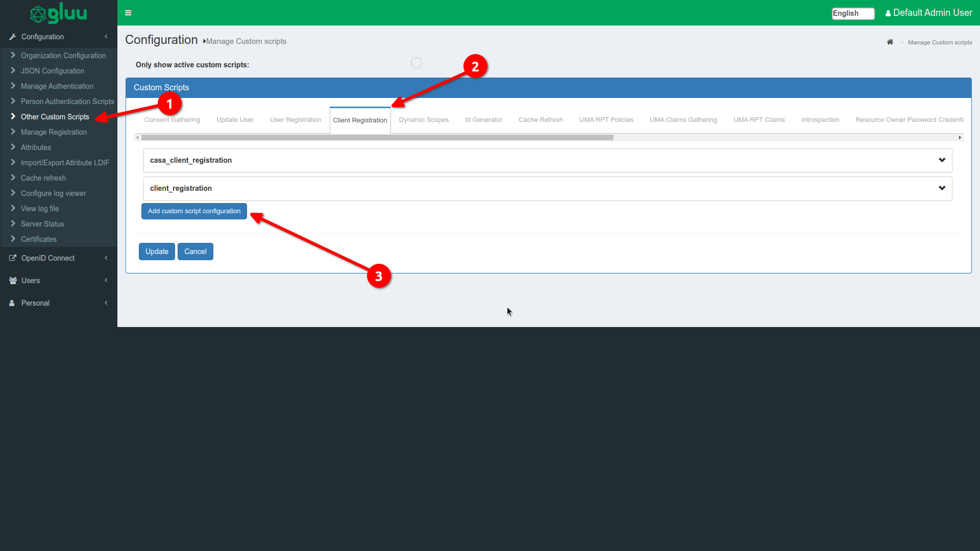Collapse the Configuration sidebar menu
The image size is (980, 551).
pyautogui.click(x=106, y=37)
